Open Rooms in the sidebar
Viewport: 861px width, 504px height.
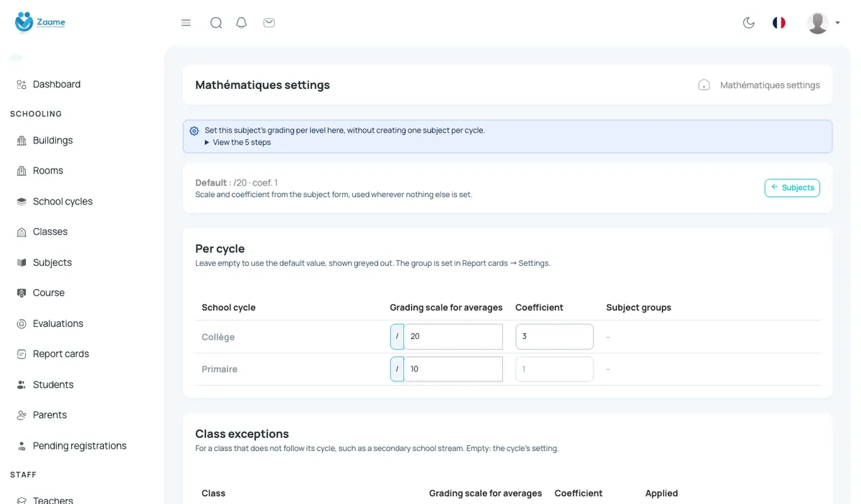pyautogui.click(x=48, y=171)
